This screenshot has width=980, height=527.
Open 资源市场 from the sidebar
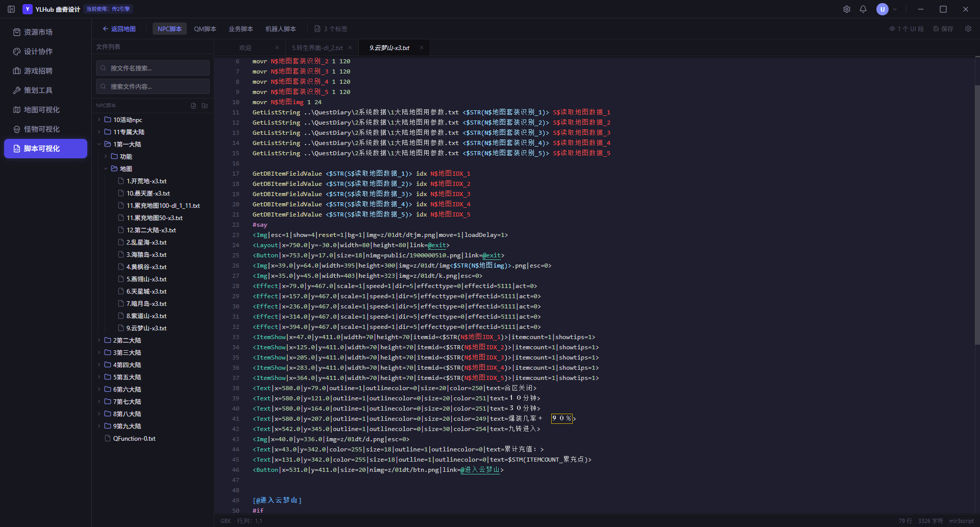(45, 32)
